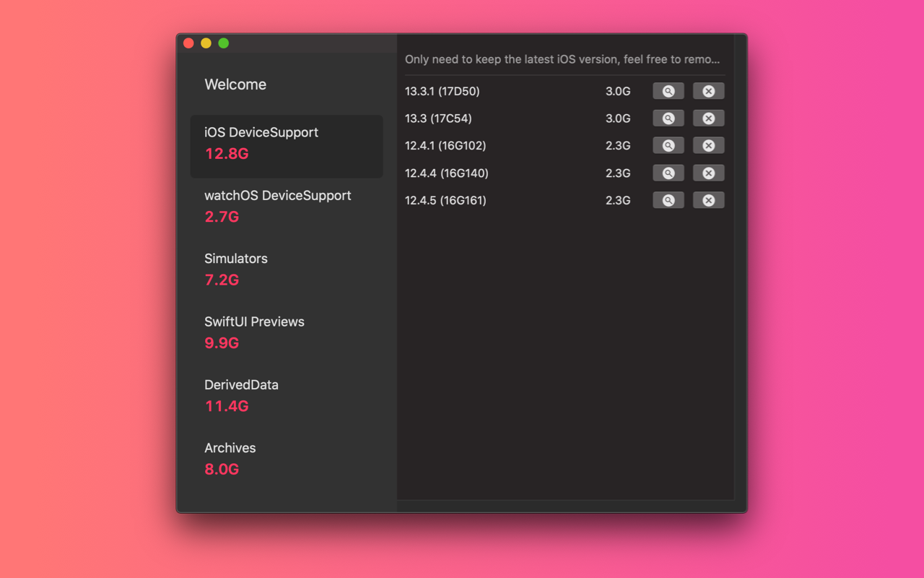Delete 12.4.4 (16G140) with the X button
The width and height of the screenshot is (924, 578).
tap(708, 173)
